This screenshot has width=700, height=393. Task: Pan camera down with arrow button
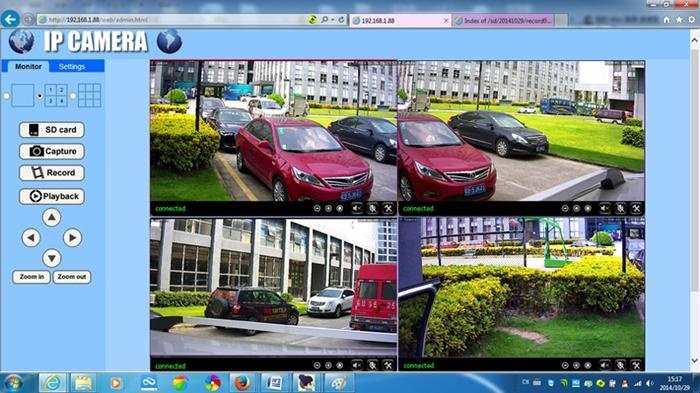coord(51,258)
